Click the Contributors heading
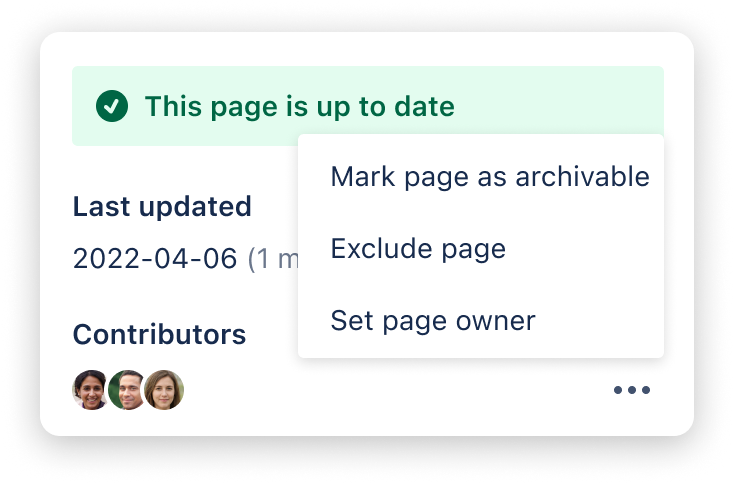734x484 pixels. [x=159, y=334]
